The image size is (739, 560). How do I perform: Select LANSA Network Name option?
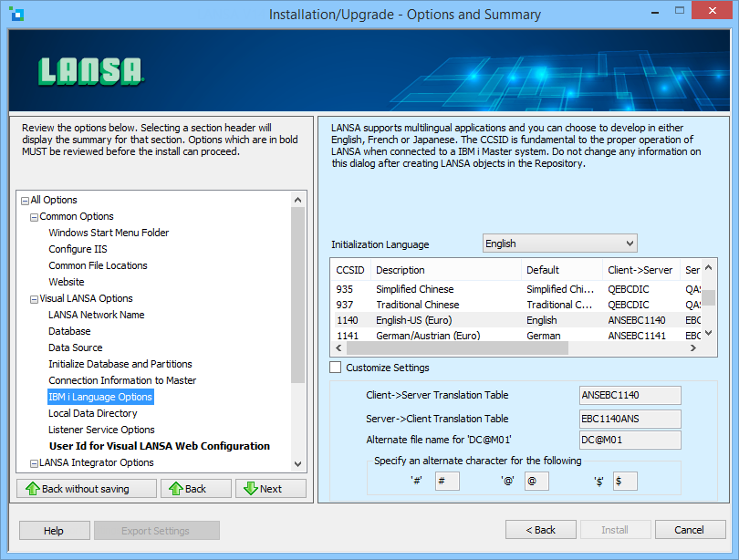(96, 315)
